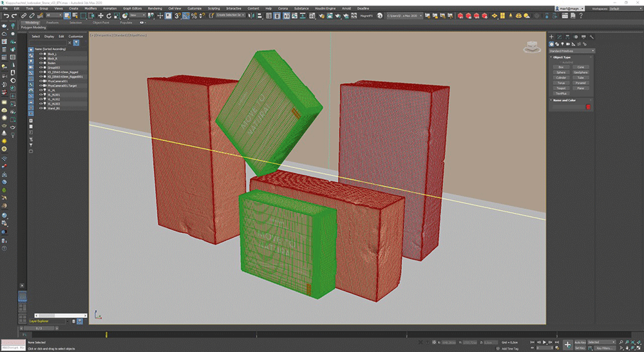644x352 pixels.
Task: Click the Undo arrow in main toolbar
Action: (x=6, y=15)
